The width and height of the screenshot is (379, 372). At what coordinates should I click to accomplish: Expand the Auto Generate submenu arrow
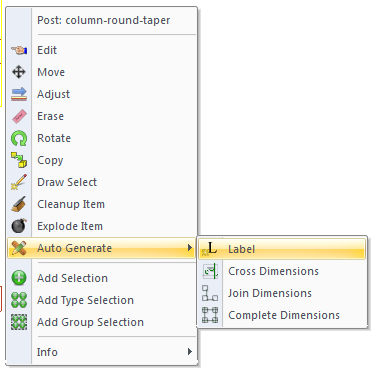tap(189, 248)
